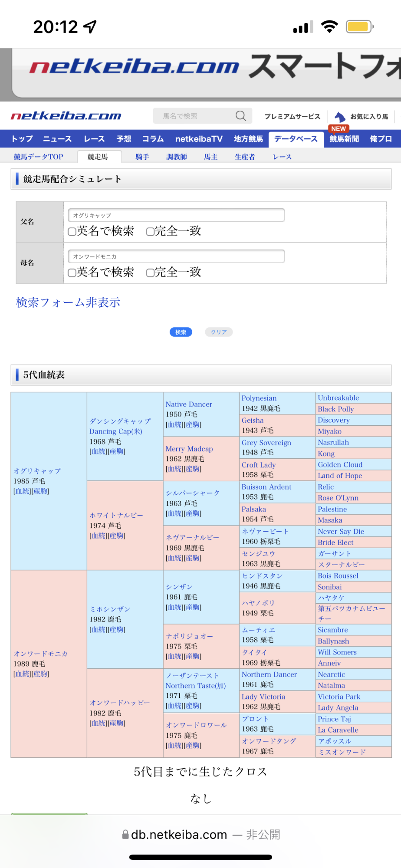The image size is (401, 868).
Task: Click 検索フォーム非表示 to hide form
Action: coord(68,302)
